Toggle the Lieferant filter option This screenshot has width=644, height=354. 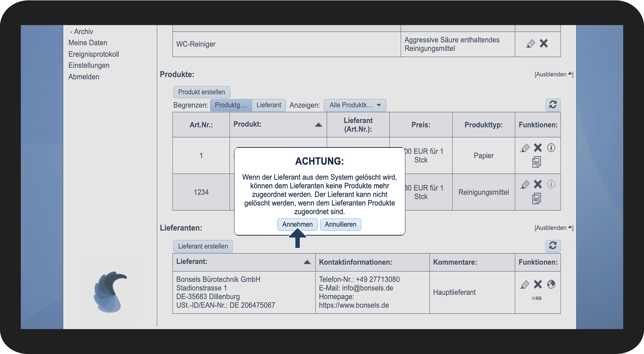[269, 105]
